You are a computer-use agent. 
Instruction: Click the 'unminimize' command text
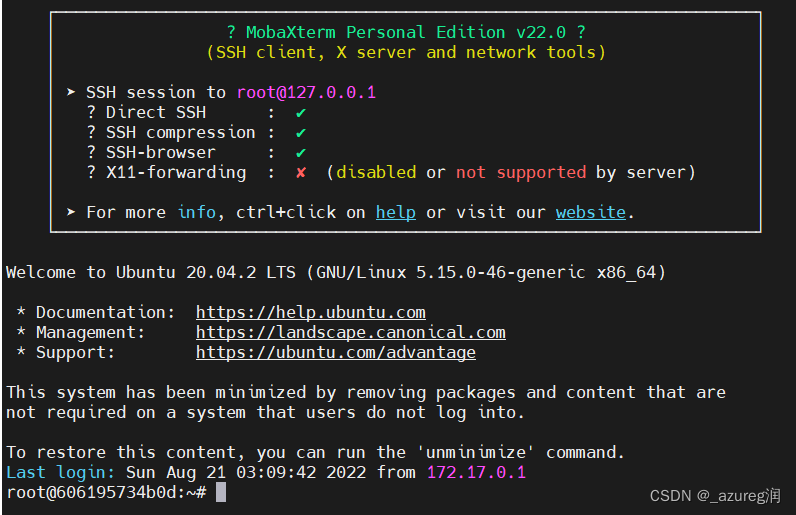[x=476, y=453]
